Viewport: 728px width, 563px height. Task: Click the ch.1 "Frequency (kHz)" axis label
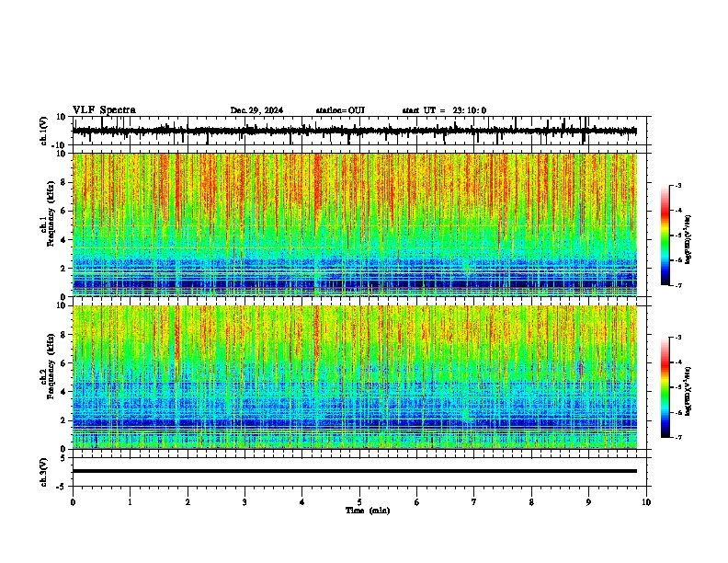point(50,213)
